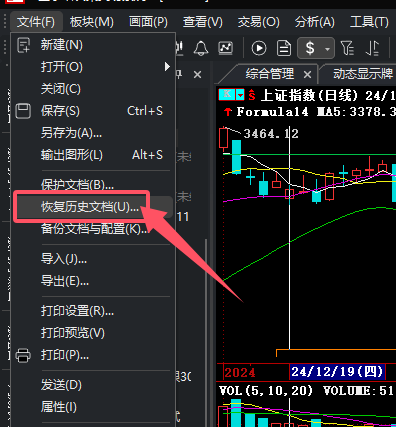
Task: Select 恢复历史文档(U)... entry
Action: [93, 207]
